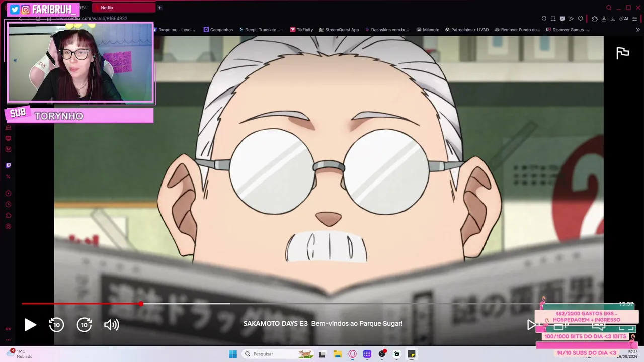The image size is (644, 362).
Task: Open the send/flow arrow icon
Action: (x=571, y=19)
